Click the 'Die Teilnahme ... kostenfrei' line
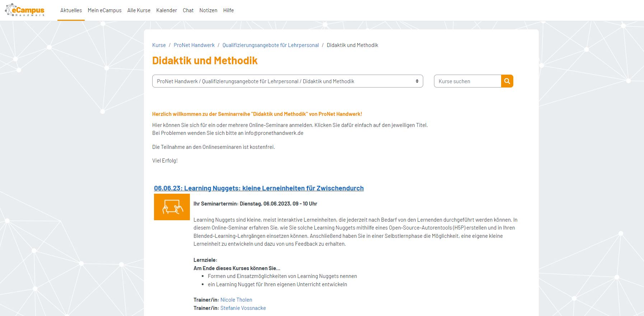644x316 pixels. point(214,147)
